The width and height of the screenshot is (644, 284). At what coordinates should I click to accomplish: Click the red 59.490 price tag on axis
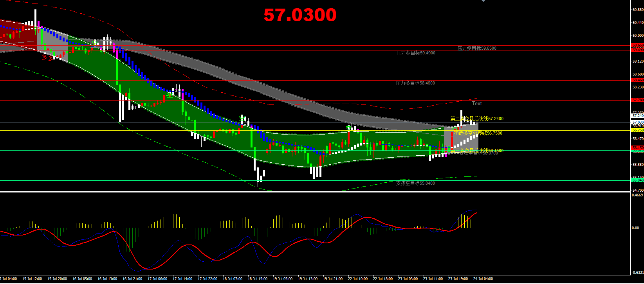[x=638, y=50]
